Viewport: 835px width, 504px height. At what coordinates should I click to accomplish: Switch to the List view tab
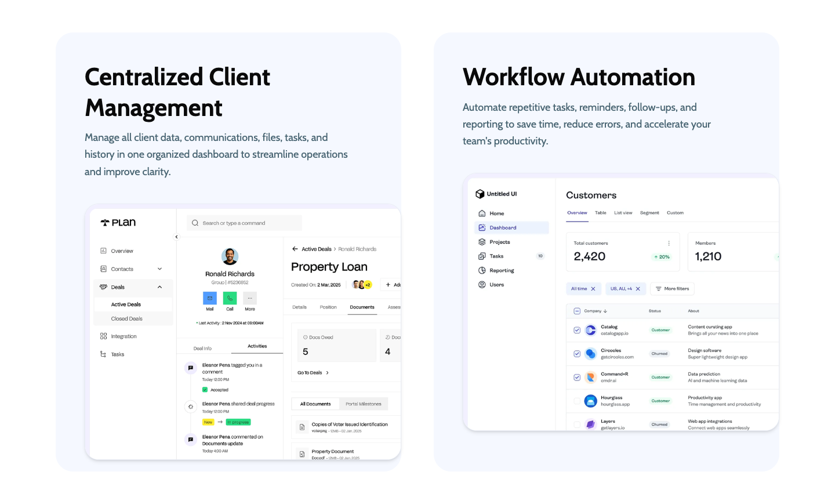(x=623, y=213)
